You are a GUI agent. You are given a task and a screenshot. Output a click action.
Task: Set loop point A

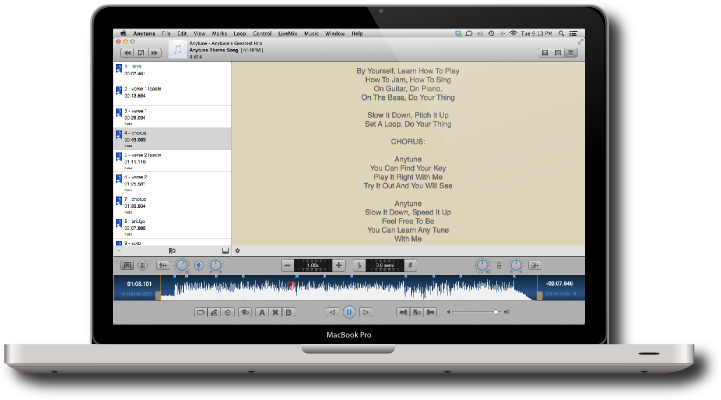(x=262, y=313)
